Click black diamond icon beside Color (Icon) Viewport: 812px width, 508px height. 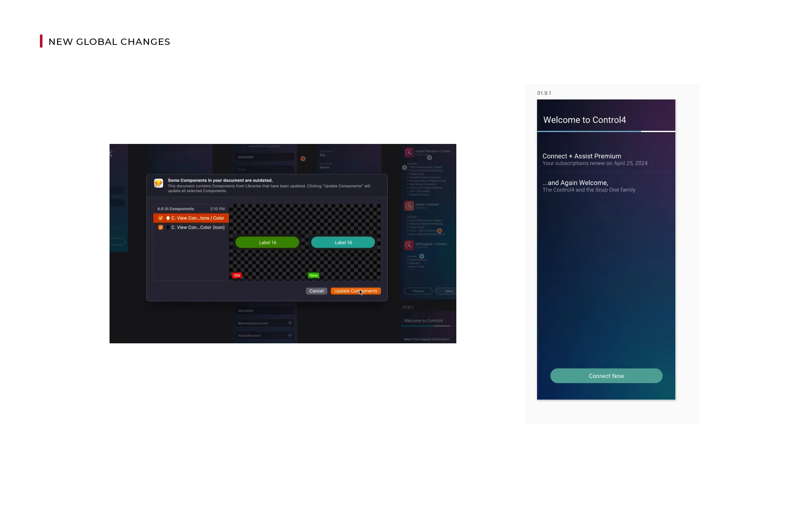[168, 227]
